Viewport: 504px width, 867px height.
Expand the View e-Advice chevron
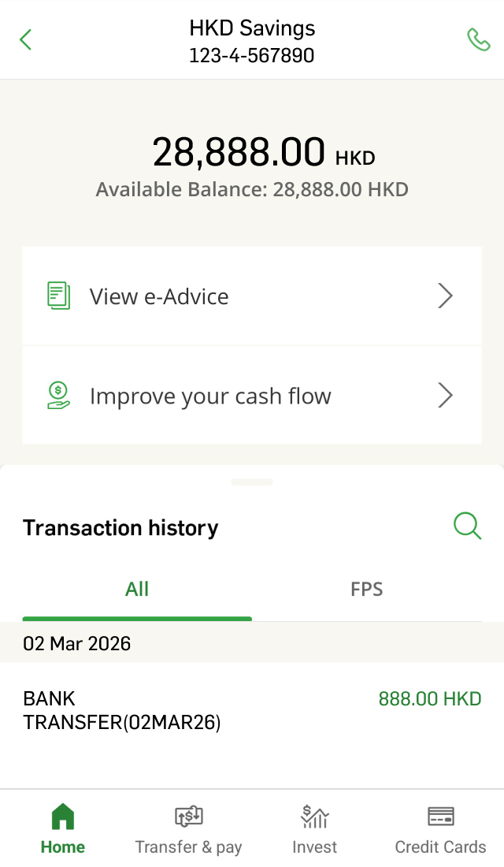[x=446, y=296]
